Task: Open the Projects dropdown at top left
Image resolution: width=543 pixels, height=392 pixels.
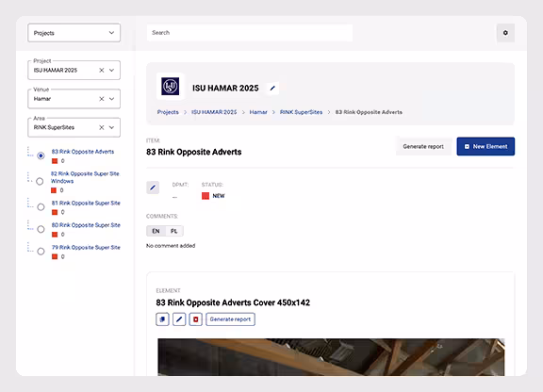Action: pyautogui.click(x=74, y=33)
